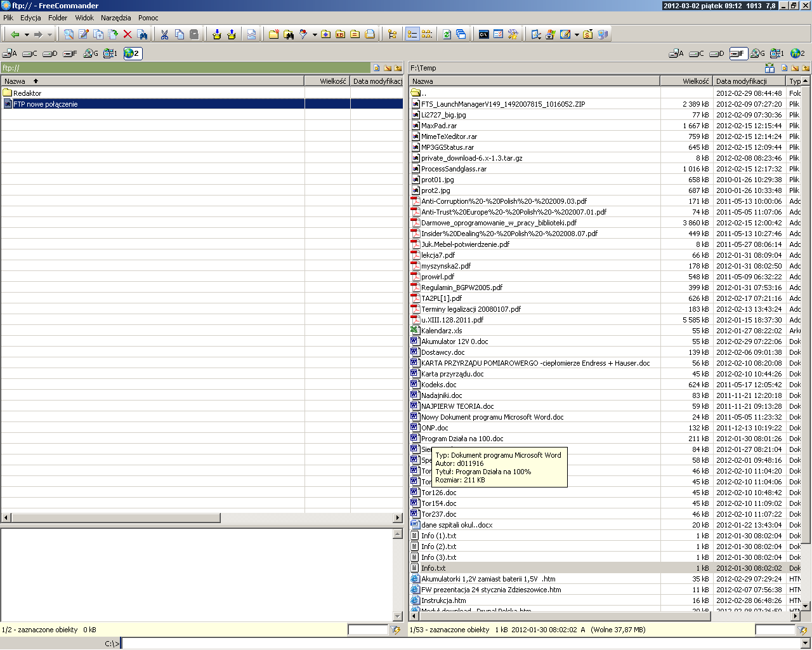Open the Plik menu
The width and height of the screenshot is (812, 650).
(8, 18)
